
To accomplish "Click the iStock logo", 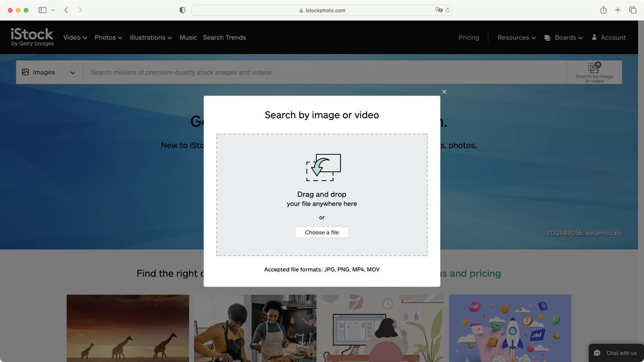I will click(x=32, y=37).
